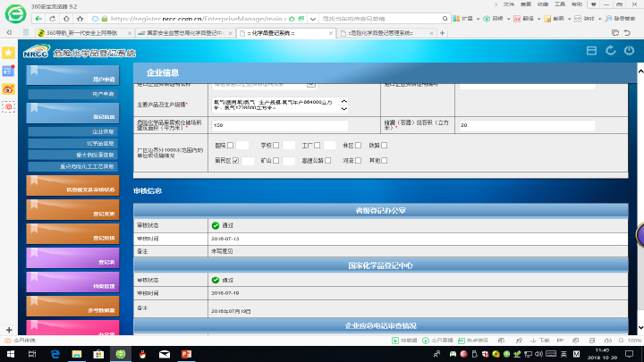Open PowerPoint from the Windows taskbar
This screenshot has width=644, height=362.
(187, 354)
